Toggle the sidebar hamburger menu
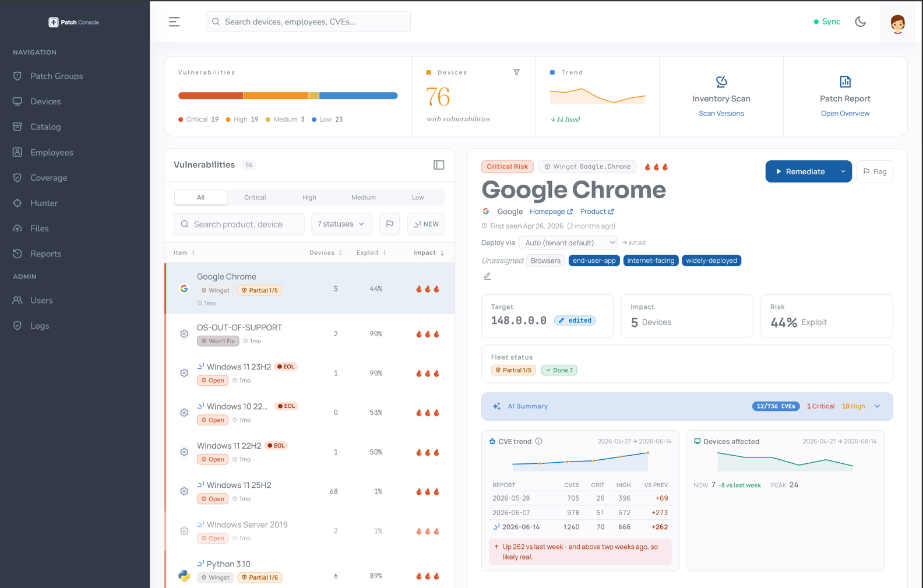This screenshot has height=588, width=923. pos(174,22)
